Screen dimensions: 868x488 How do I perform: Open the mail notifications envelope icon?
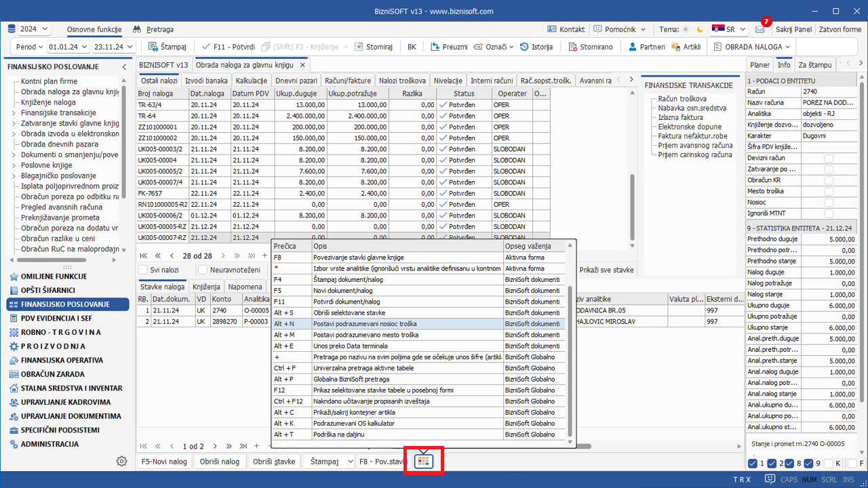[759, 30]
